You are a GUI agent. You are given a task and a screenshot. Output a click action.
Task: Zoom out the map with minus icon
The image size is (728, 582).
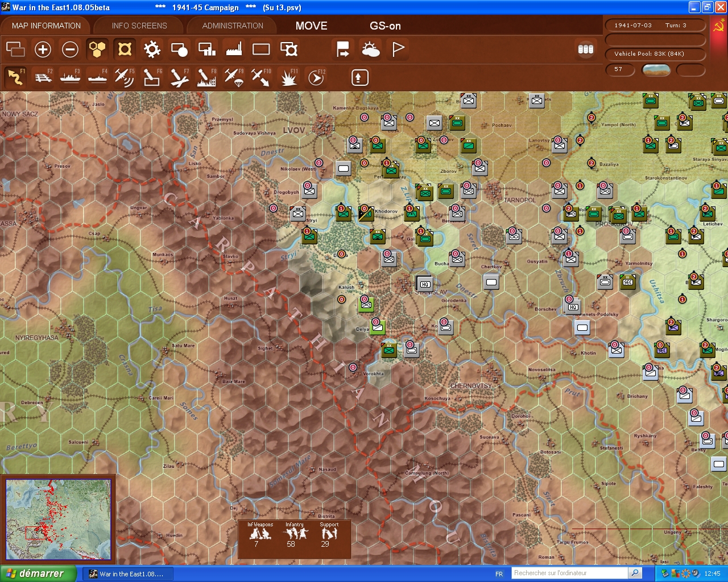70,49
